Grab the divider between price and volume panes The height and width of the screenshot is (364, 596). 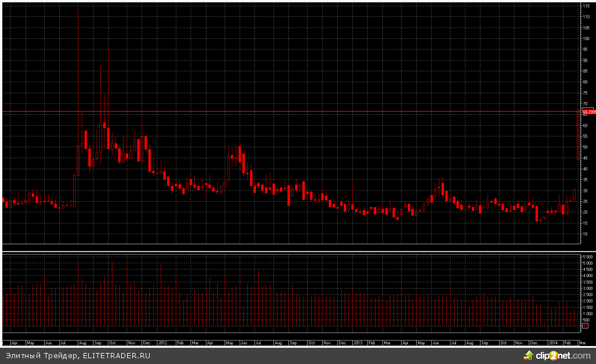(x=290, y=248)
